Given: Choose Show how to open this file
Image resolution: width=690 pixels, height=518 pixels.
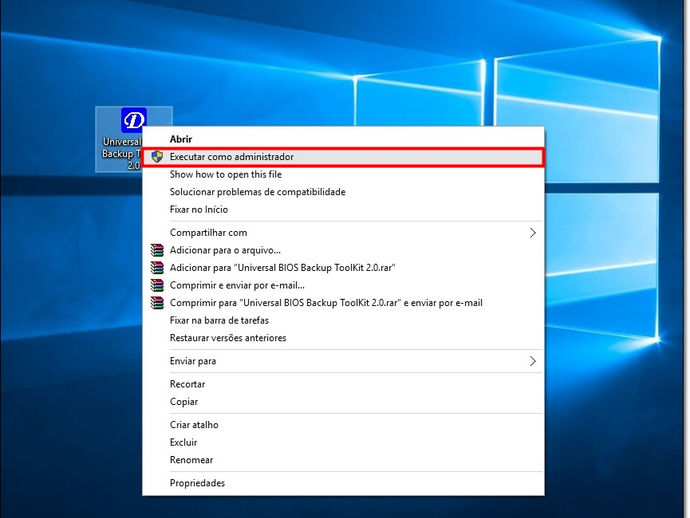Looking at the screenshot, I should click(x=343, y=174).
